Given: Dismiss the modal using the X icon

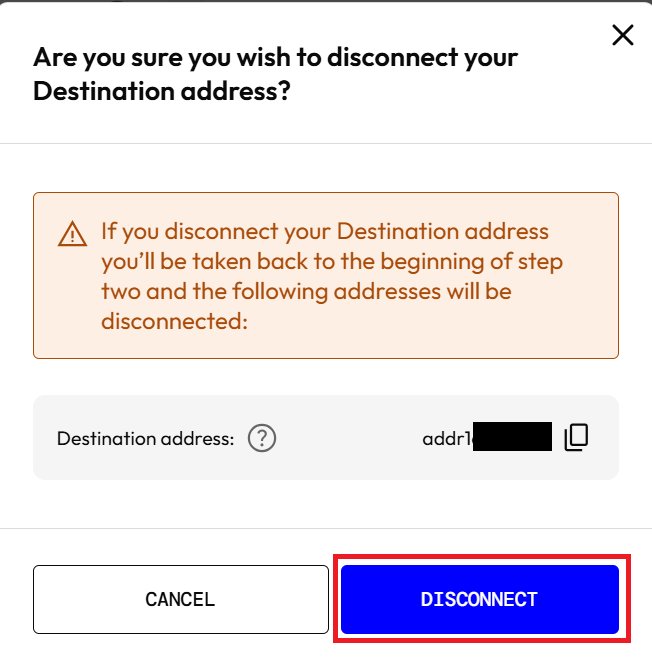Looking at the screenshot, I should coord(623,35).
